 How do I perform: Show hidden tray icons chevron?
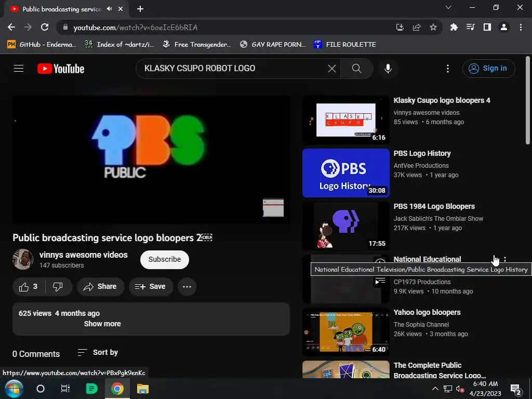435,389
